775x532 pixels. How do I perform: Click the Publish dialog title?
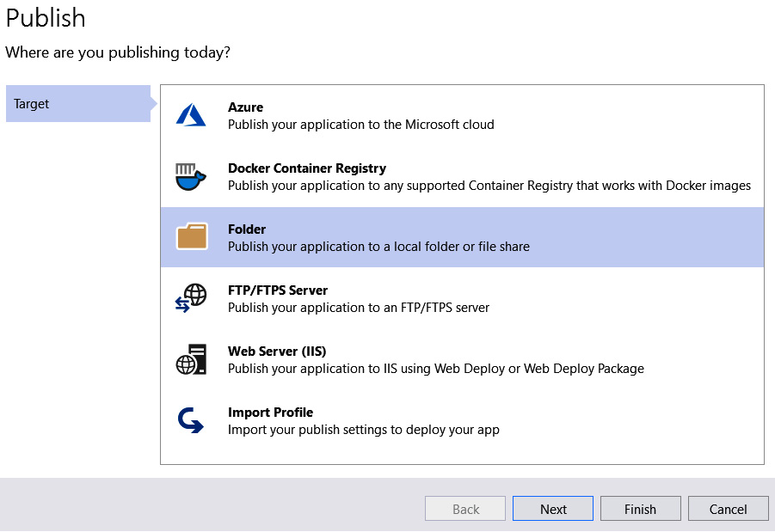click(45, 18)
